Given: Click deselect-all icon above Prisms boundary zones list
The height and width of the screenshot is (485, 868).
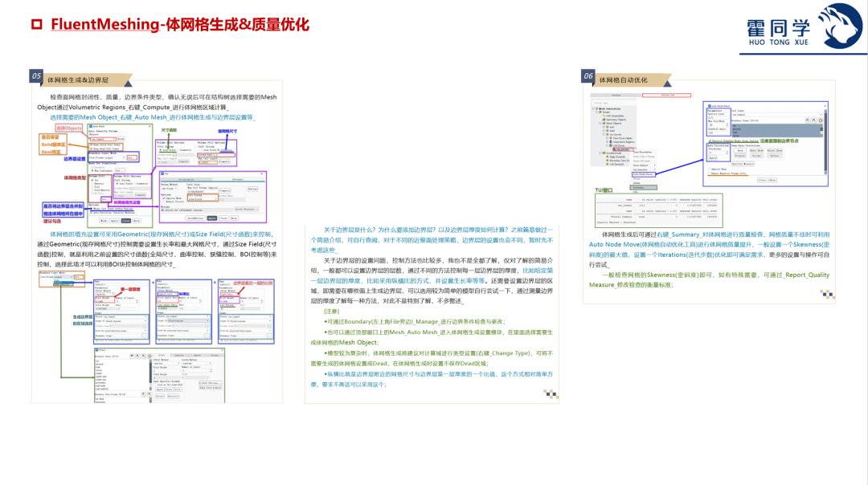Looking at the screenshot, I should (144, 357).
